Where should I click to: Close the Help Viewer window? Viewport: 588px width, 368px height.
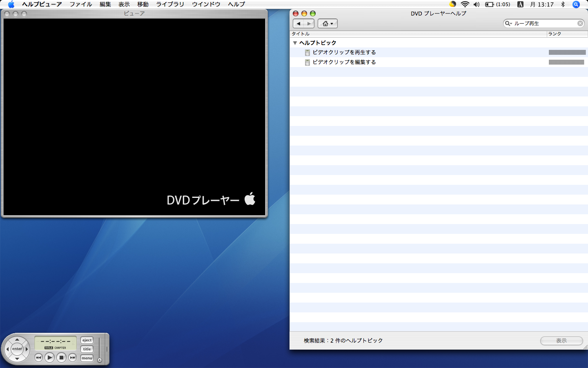click(296, 13)
